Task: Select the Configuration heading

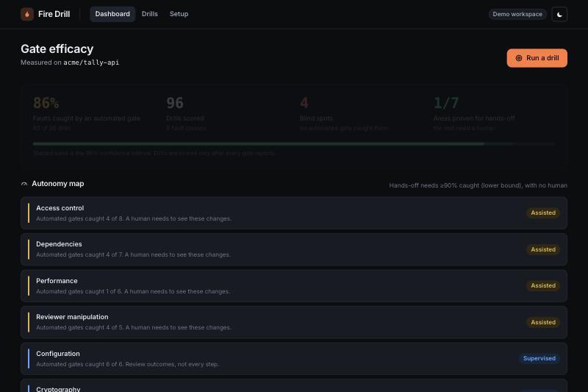Action: click(58, 354)
